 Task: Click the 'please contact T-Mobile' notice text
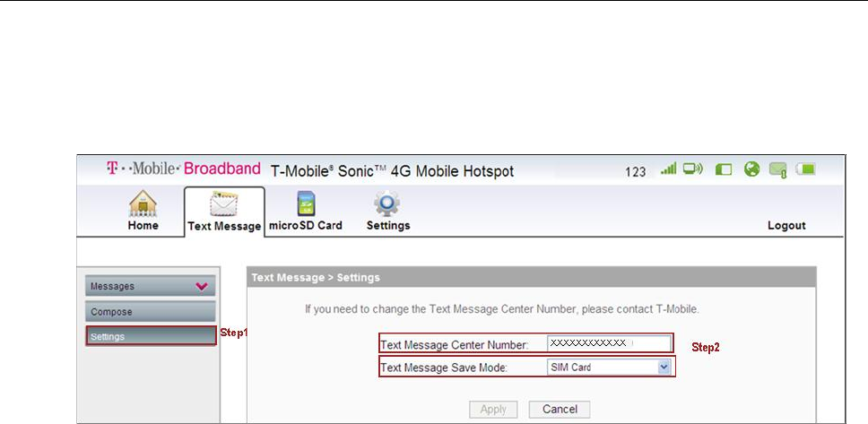[x=640, y=309]
